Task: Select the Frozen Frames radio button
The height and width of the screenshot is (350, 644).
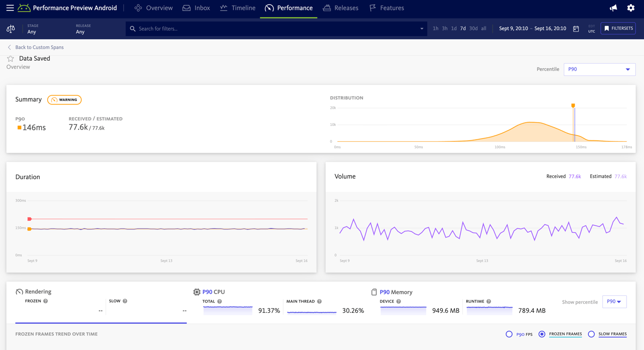Action: 542,334
